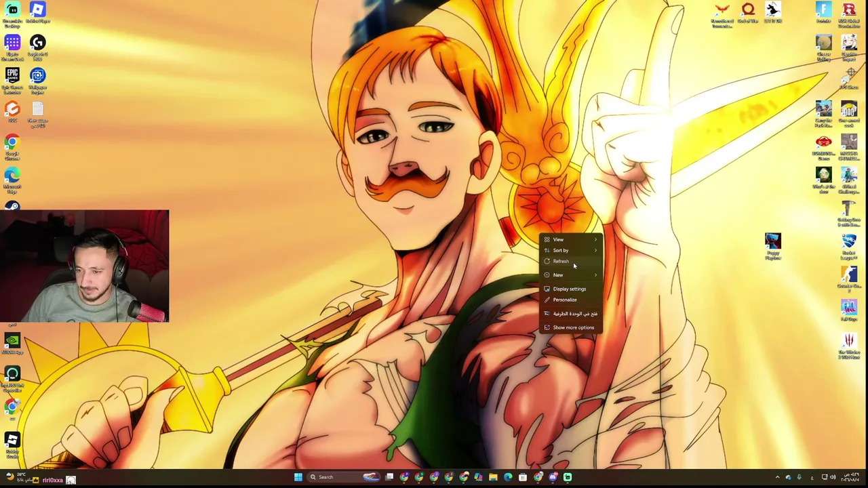The width and height of the screenshot is (868, 488).
Task: Select the Fortnite desktop shortcut
Action: coord(823,12)
